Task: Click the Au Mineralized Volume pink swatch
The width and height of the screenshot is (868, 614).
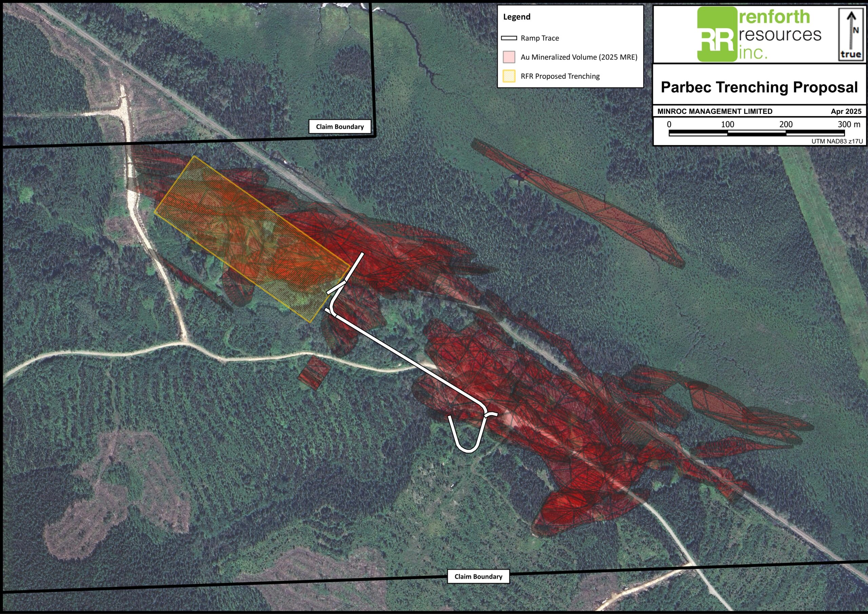Action: (x=509, y=57)
